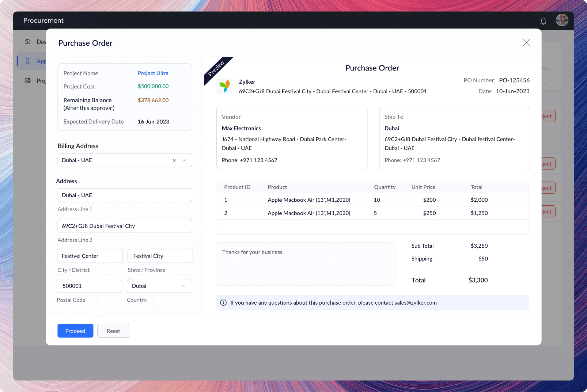Click the Unit Price column header

coord(423,187)
